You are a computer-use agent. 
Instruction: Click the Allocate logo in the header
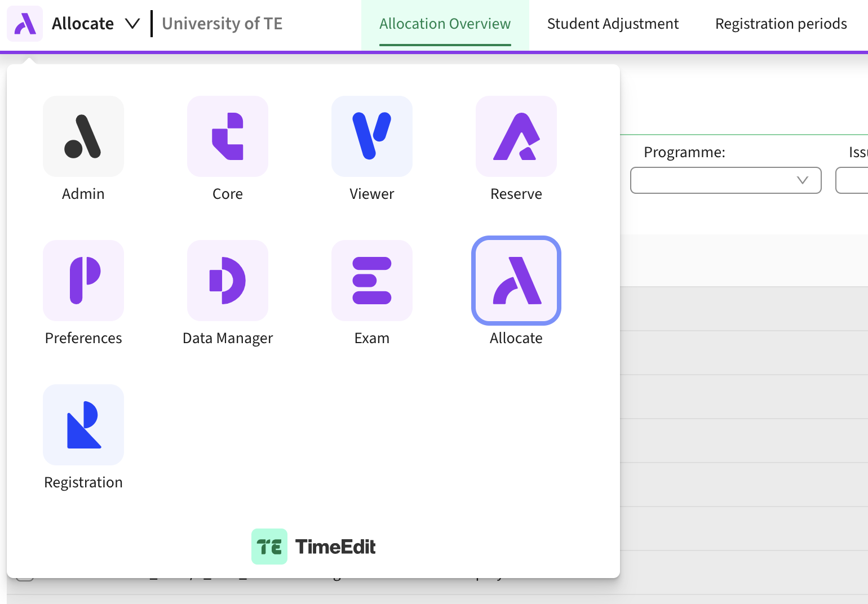point(25,24)
